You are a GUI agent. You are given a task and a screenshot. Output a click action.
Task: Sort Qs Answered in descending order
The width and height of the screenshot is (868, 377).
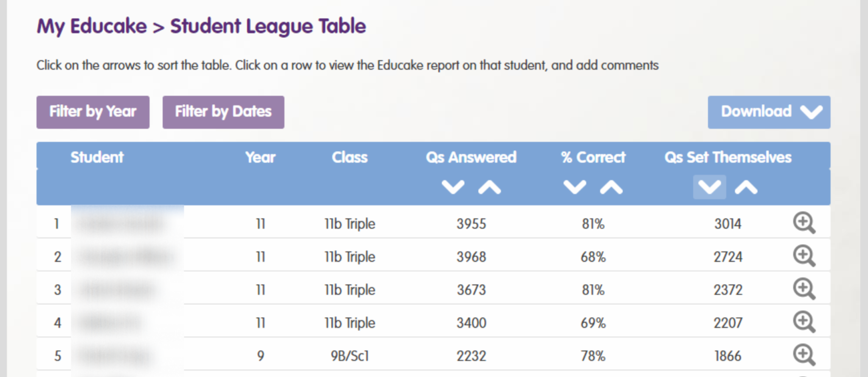tap(452, 186)
